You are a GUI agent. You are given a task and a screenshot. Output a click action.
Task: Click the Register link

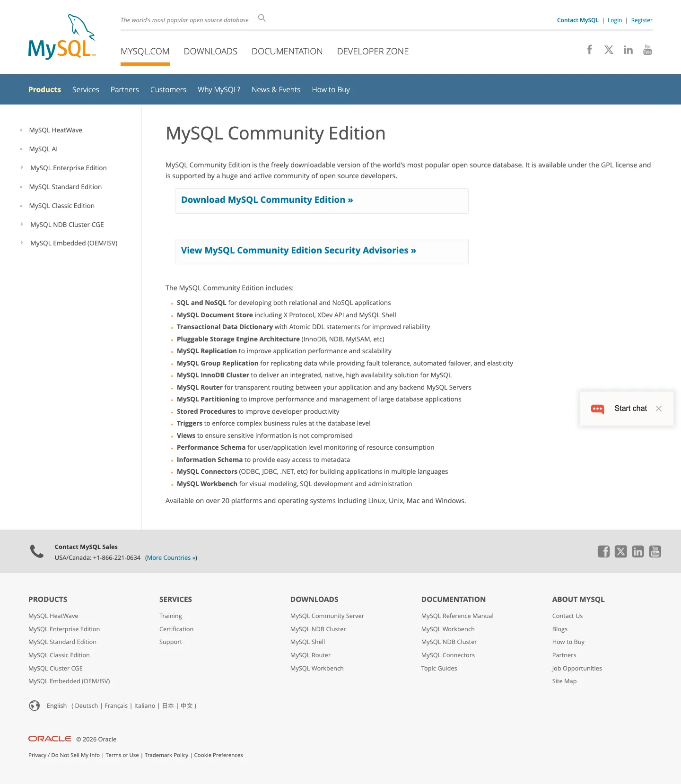click(x=642, y=20)
